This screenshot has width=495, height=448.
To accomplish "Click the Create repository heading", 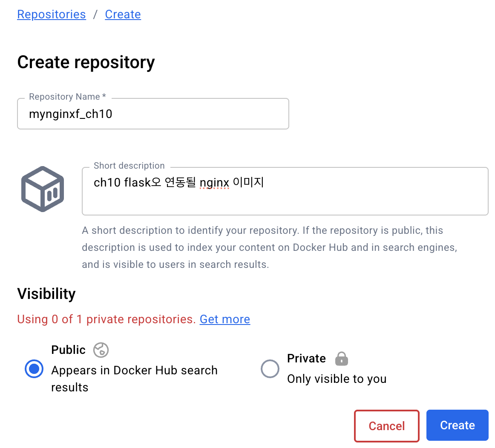I will pyautogui.click(x=86, y=62).
